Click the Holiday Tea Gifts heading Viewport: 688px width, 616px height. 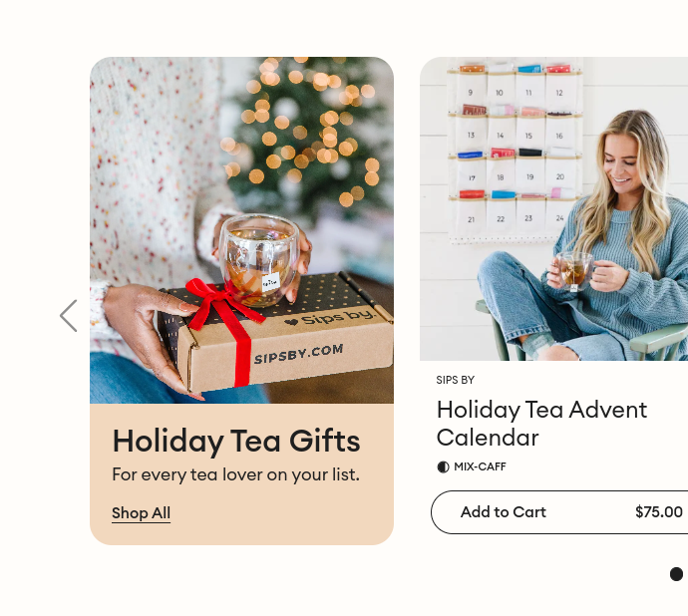coord(236,441)
